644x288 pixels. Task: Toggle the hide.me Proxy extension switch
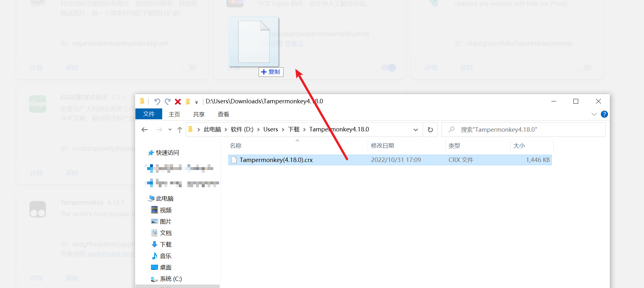(x=584, y=68)
